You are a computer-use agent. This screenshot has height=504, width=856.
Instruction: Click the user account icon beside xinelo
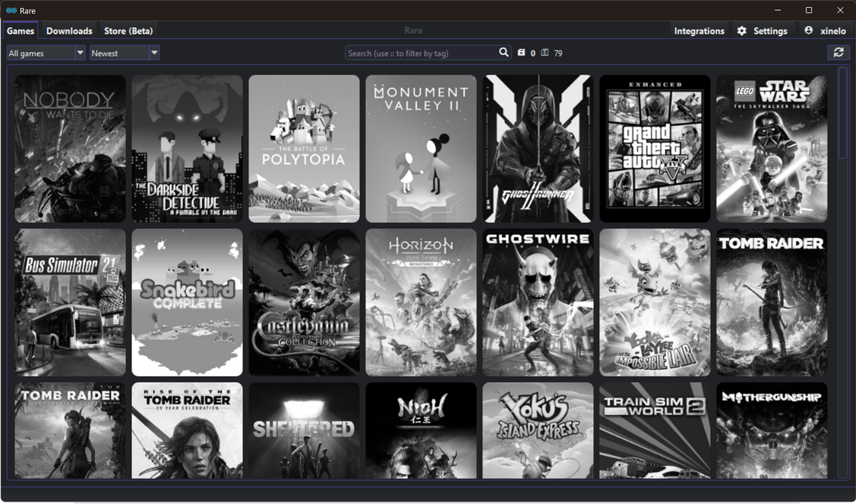coord(808,31)
